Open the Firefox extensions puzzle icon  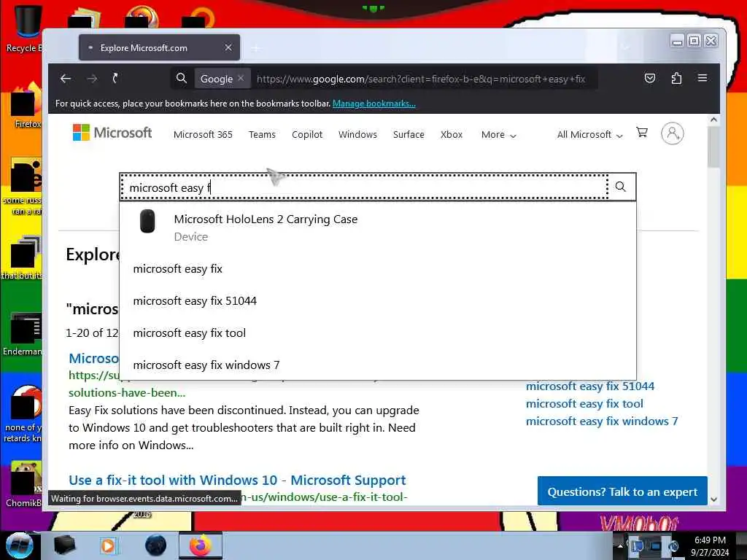tap(676, 78)
